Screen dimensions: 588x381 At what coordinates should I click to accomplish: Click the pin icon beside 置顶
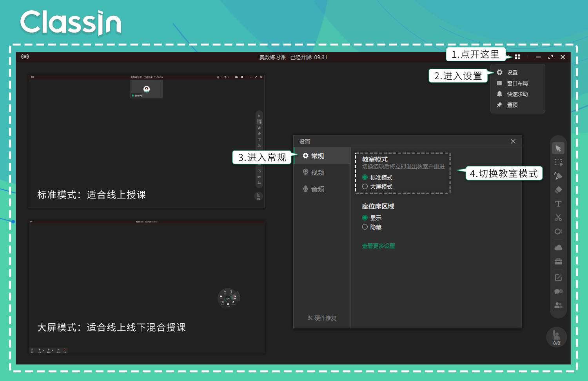(499, 105)
